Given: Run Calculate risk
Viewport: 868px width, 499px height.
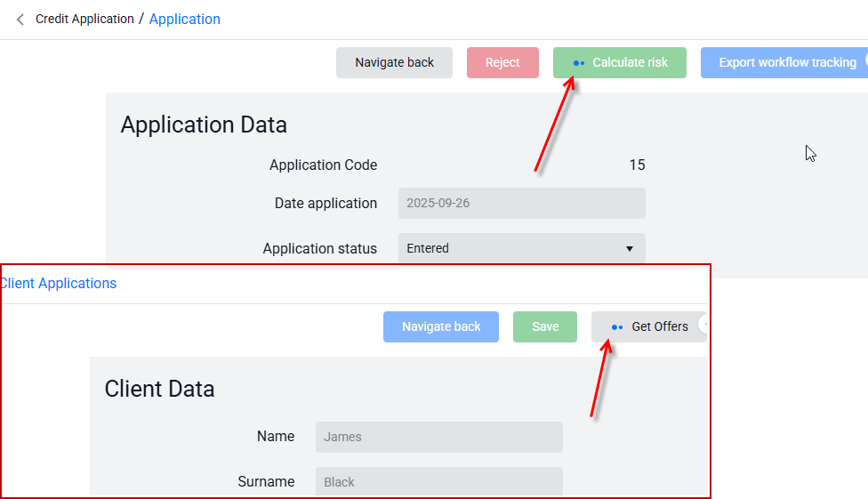Looking at the screenshot, I should (x=620, y=62).
